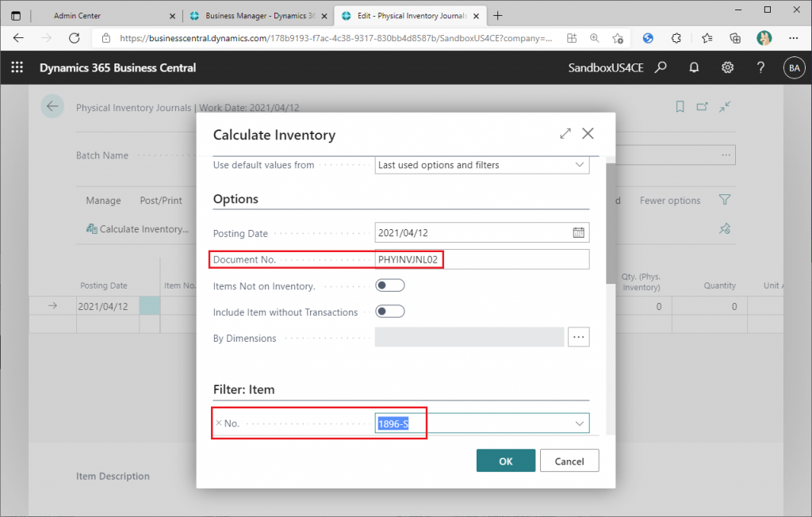
Task: Go back with the page back arrow
Action: [x=52, y=106]
